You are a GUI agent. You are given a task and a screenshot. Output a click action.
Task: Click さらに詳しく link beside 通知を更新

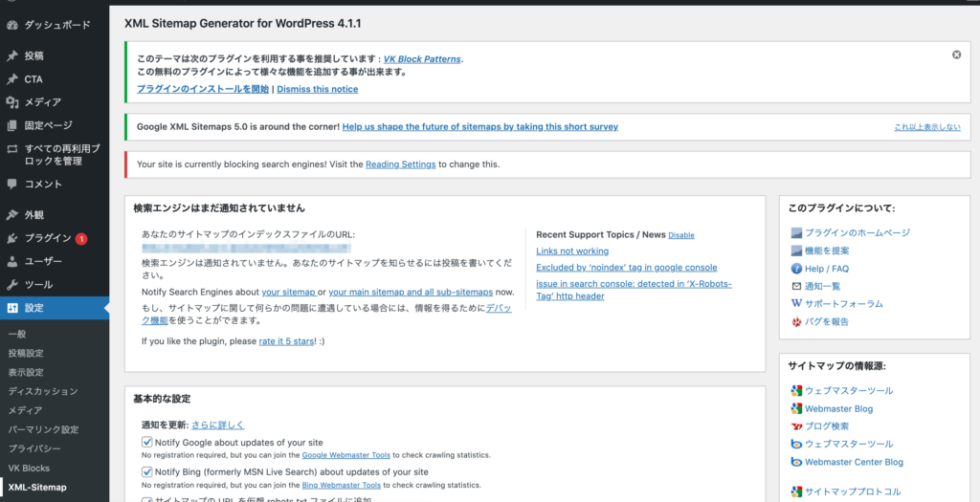(217, 425)
